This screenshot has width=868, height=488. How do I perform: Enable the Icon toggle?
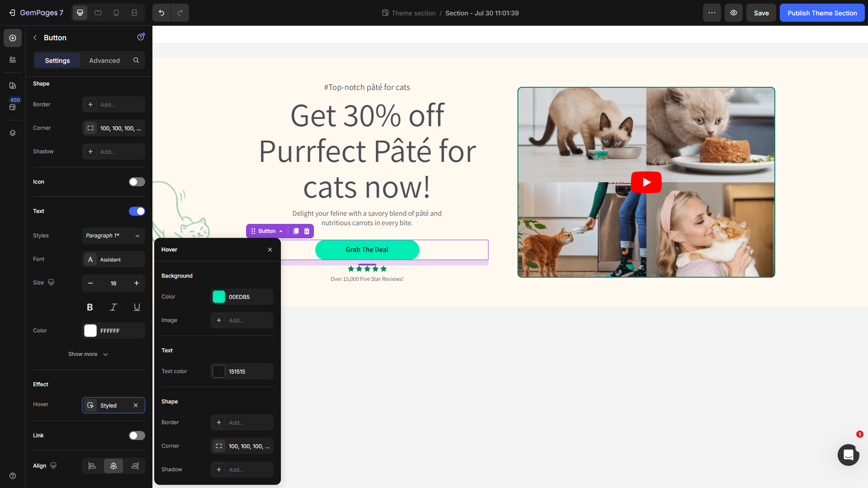(x=137, y=182)
